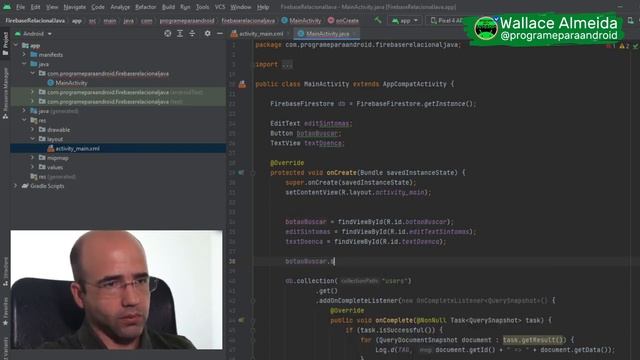Click the highlighted task.getResult() call
Screen dimensions: 640x360
pos(534,340)
